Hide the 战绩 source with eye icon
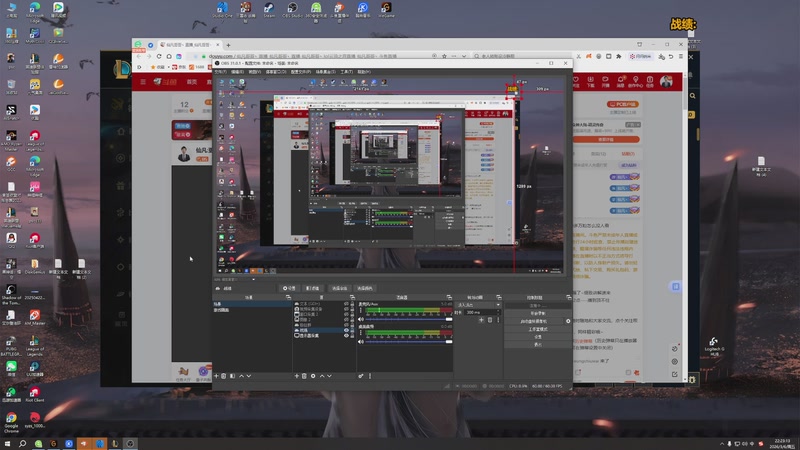The width and height of the screenshot is (800, 450). pyautogui.click(x=346, y=330)
